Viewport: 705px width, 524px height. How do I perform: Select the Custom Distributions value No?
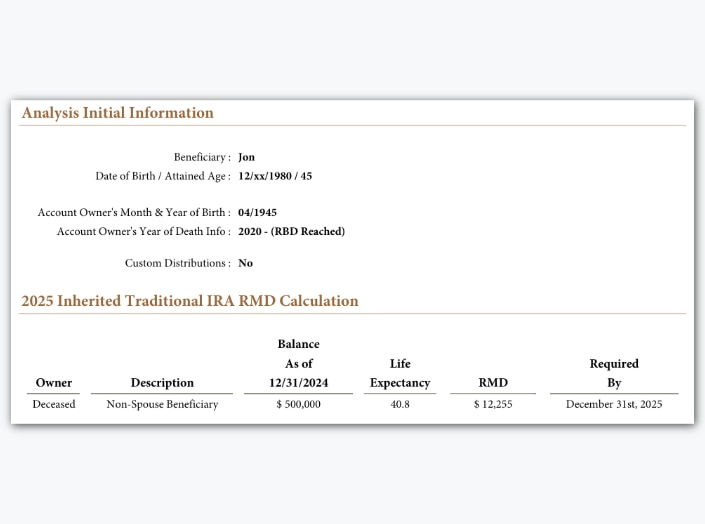point(245,263)
